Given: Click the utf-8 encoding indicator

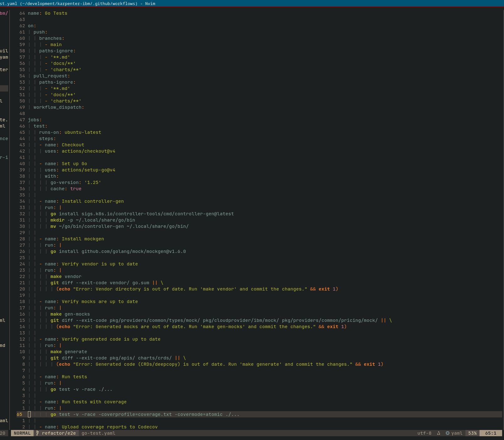Looking at the screenshot, I should [x=424, y=433].
